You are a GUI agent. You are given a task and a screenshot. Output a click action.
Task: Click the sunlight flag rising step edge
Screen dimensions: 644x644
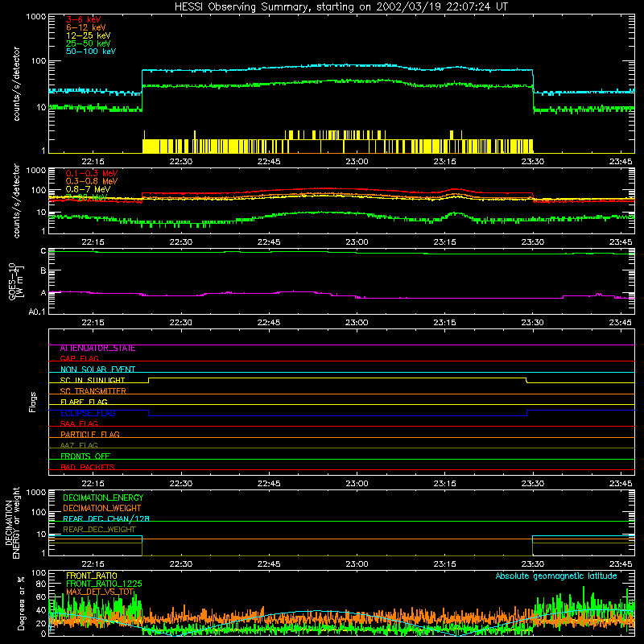pos(148,380)
